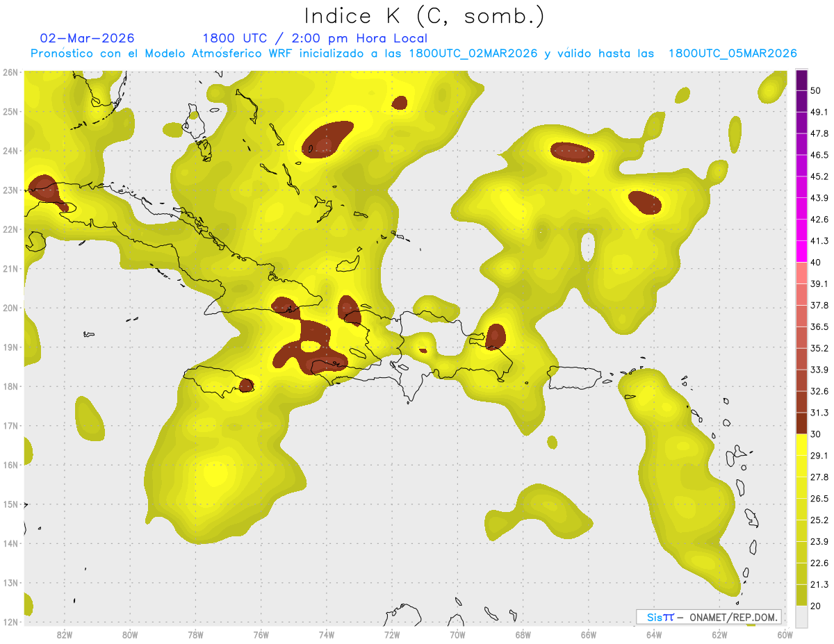Click latitude axis label '12N'
Screen dimensions: 834x644
pyautogui.click(x=10, y=622)
